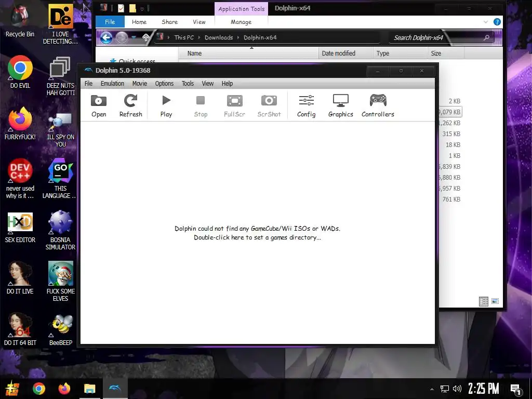532x399 pixels.
Task: Select the Dev C++ desktop shortcut
Action: click(x=20, y=179)
